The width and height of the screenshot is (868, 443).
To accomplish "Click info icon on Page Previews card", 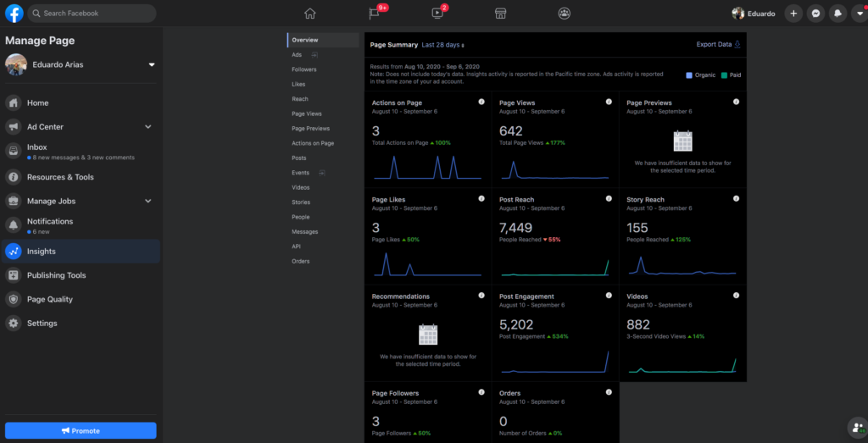I will tap(736, 102).
